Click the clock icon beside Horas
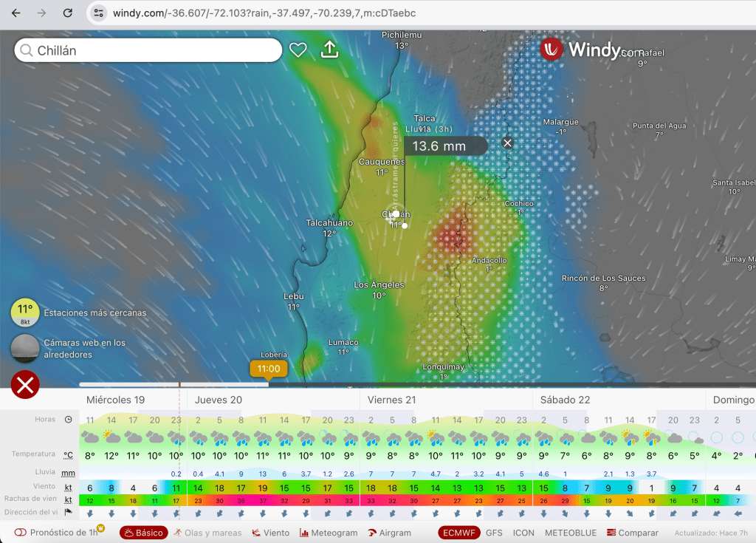This screenshot has width=756, height=543. [x=68, y=420]
